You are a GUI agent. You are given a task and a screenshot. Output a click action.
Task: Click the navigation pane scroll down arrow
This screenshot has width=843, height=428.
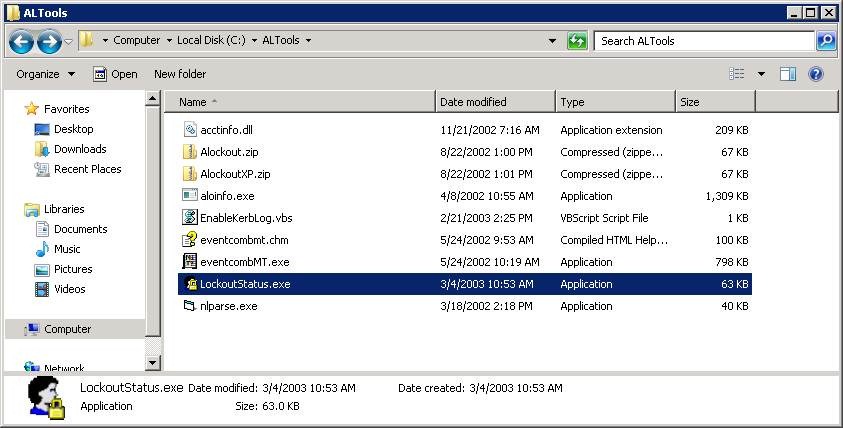(x=153, y=362)
